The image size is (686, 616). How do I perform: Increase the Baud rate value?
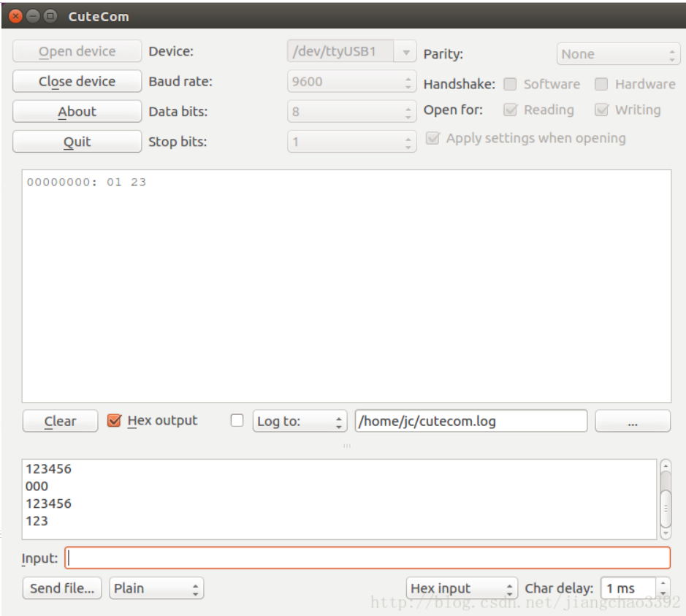409,77
